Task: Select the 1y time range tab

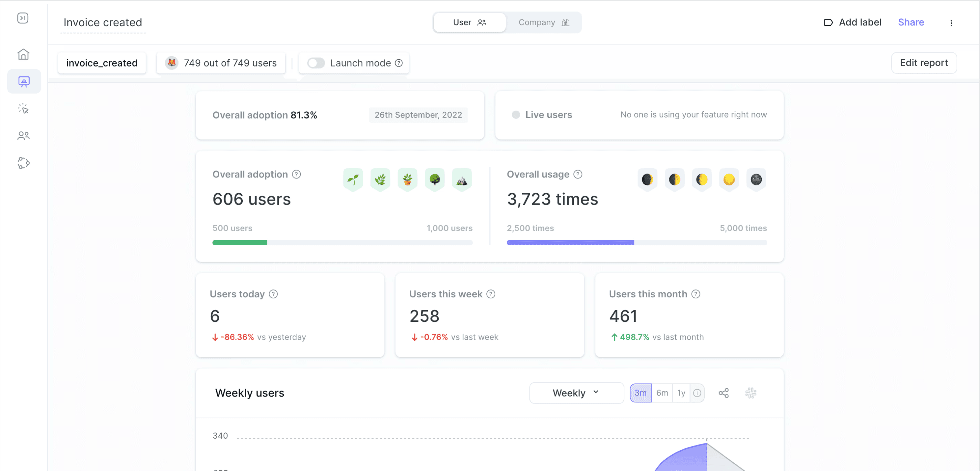Action: (x=681, y=393)
